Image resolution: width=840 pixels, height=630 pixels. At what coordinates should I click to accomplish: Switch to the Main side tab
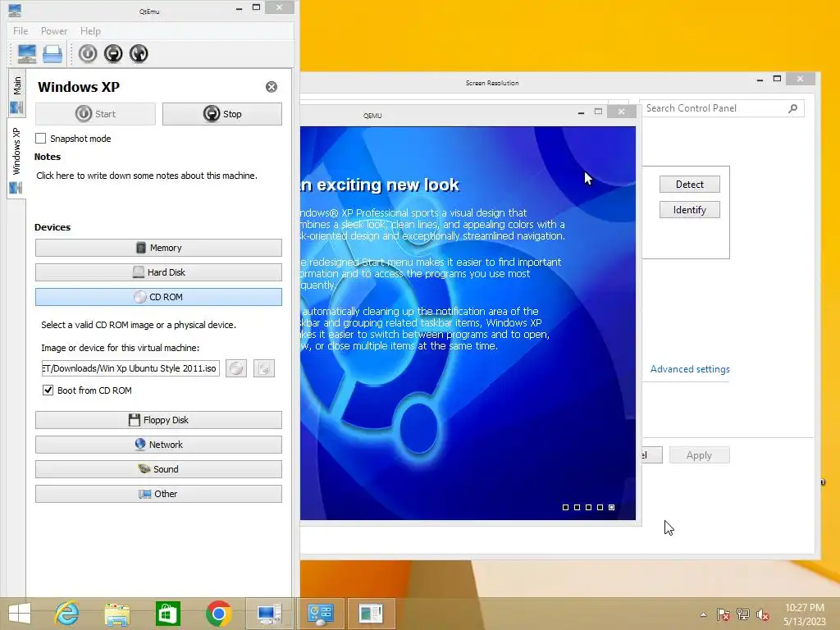coord(16,93)
